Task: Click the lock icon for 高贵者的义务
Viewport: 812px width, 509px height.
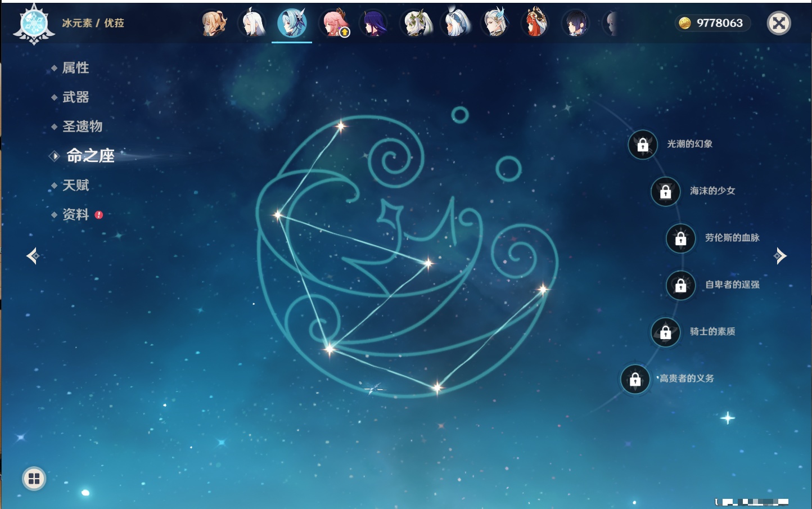Action: [635, 379]
